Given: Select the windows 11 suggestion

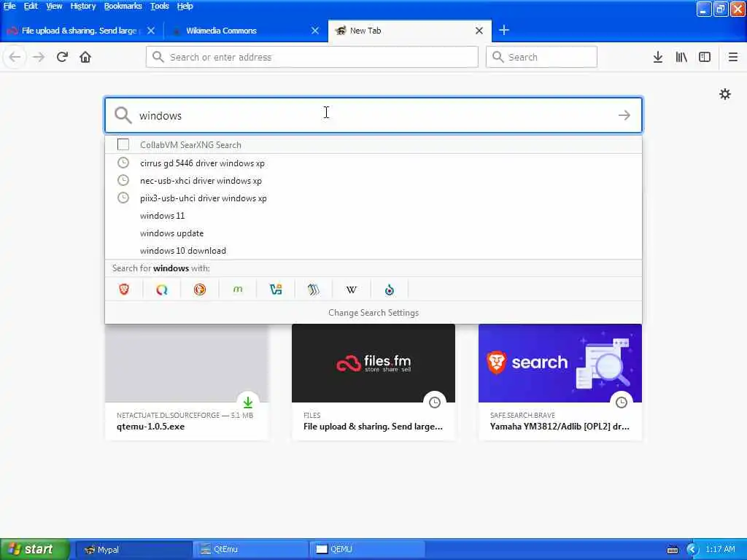Looking at the screenshot, I should (x=373, y=216).
